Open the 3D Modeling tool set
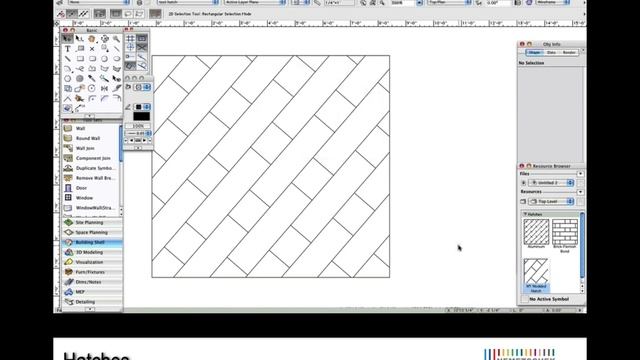640x360 pixels. click(x=92, y=252)
